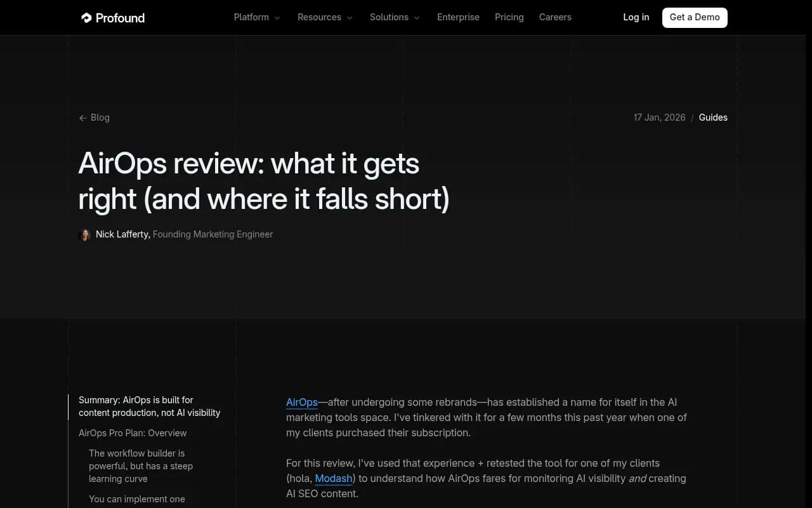Viewport: 812px width, 508px height.
Task: Click the Founding Marketing Engineer title text
Action: [x=213, y=234]
